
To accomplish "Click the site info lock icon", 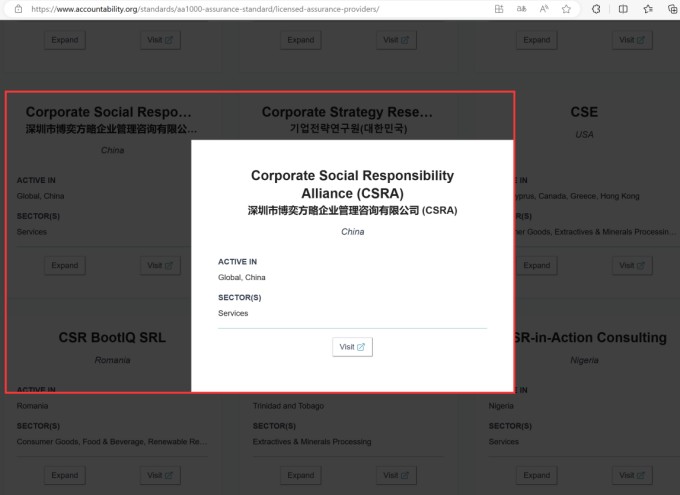I will click(18, 9).
